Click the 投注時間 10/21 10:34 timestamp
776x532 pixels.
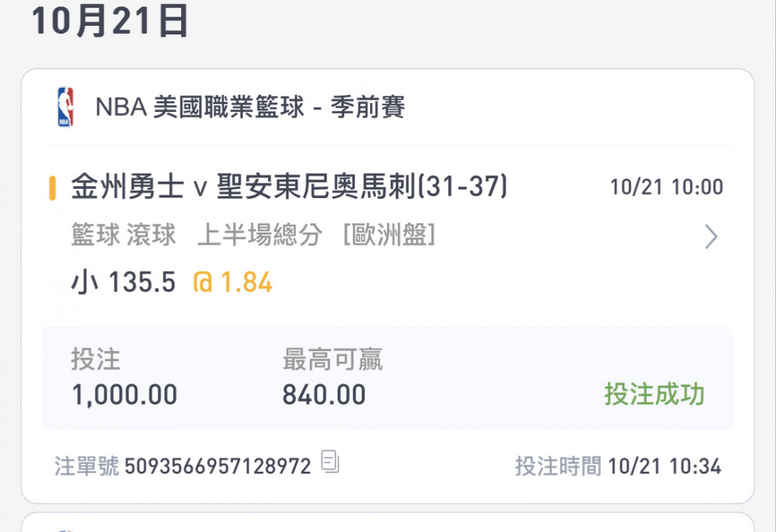pyautogui.click(x=618, y=466)
